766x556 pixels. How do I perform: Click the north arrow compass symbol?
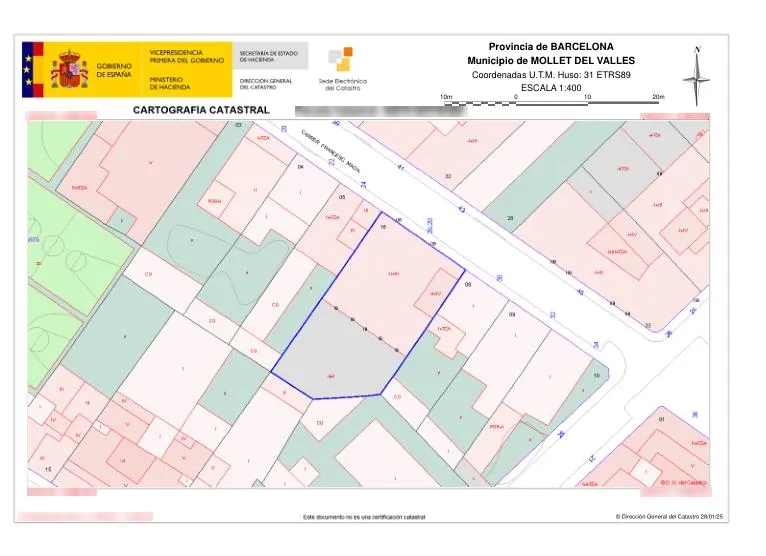[x=697, y=76]
